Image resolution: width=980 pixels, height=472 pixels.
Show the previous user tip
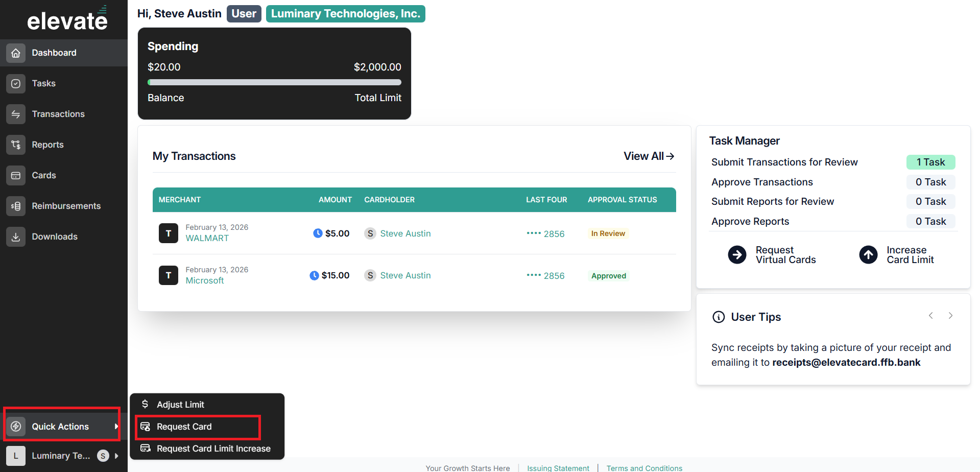pyautogui.click(x=931, y=316)
